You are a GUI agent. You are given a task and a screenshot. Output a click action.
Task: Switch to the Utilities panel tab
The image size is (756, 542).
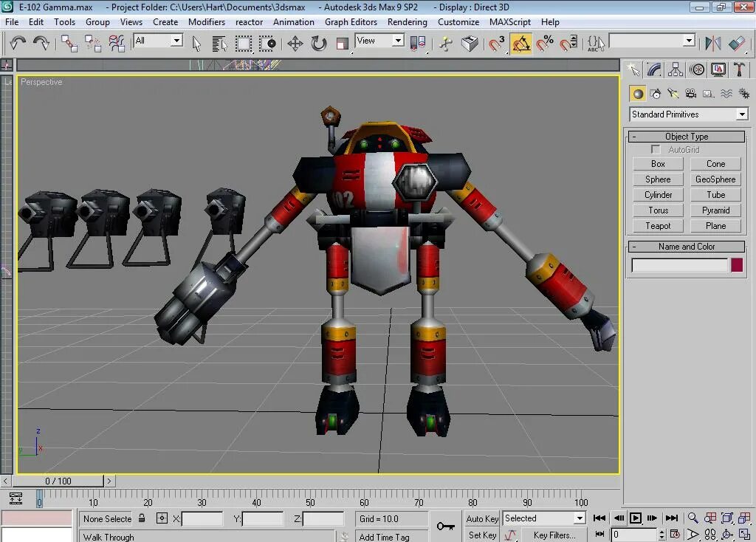(738, 70)
